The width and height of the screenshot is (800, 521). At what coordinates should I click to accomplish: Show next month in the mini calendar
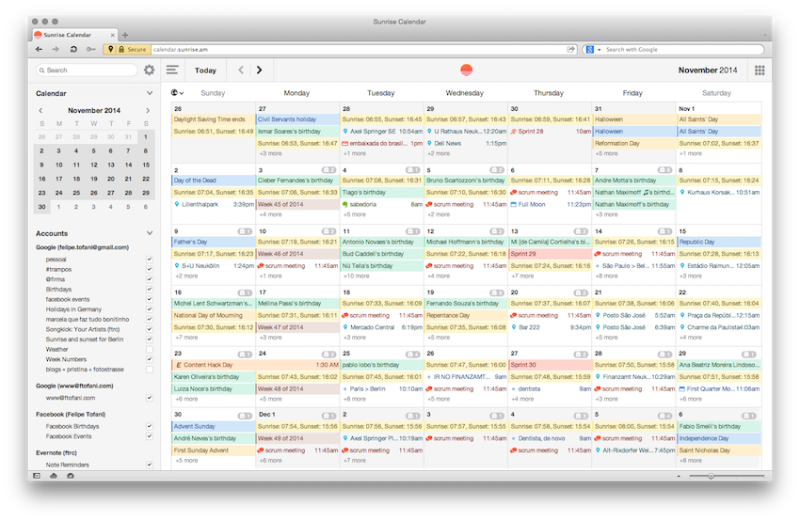click(148, 110)
